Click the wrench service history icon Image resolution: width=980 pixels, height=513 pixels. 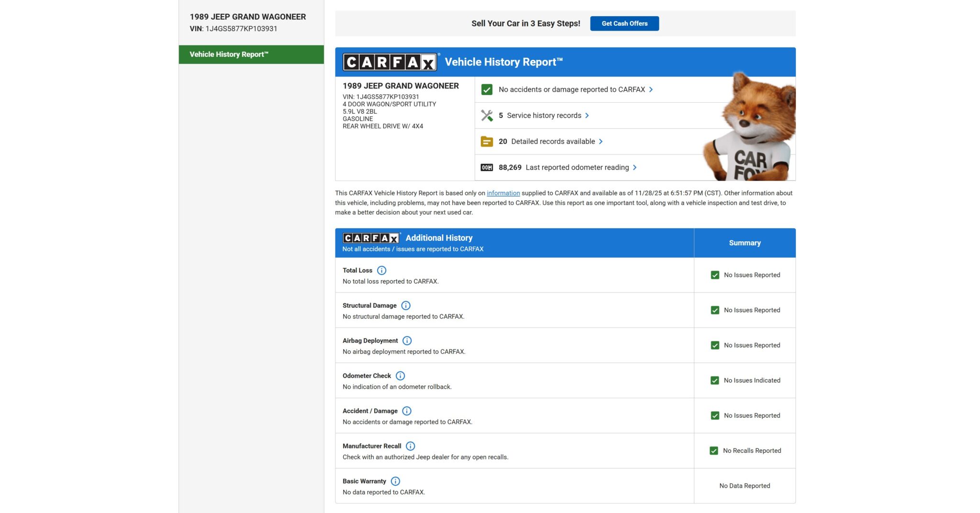coord(487,116)
